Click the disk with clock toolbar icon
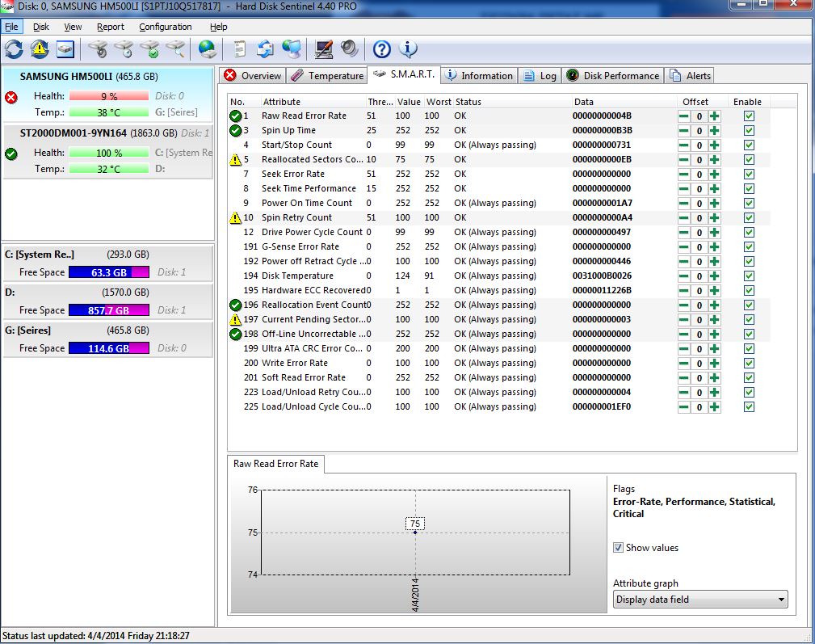This screenshot has height=644, width=815. (x=124, y=49)
